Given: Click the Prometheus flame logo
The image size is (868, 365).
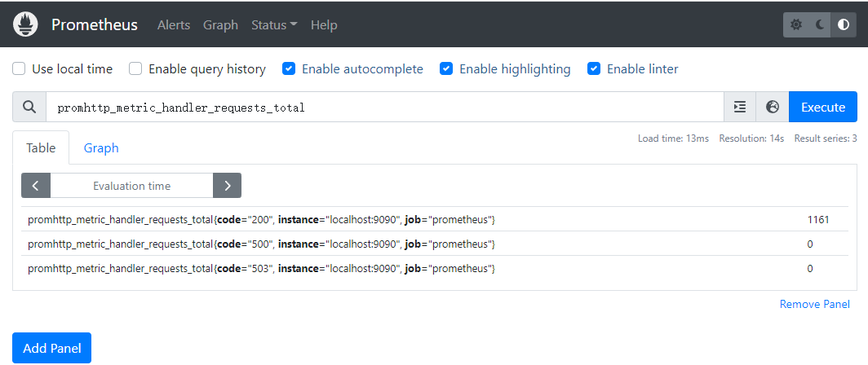Looking at the screenshot, I should click(x=25, y=25).
